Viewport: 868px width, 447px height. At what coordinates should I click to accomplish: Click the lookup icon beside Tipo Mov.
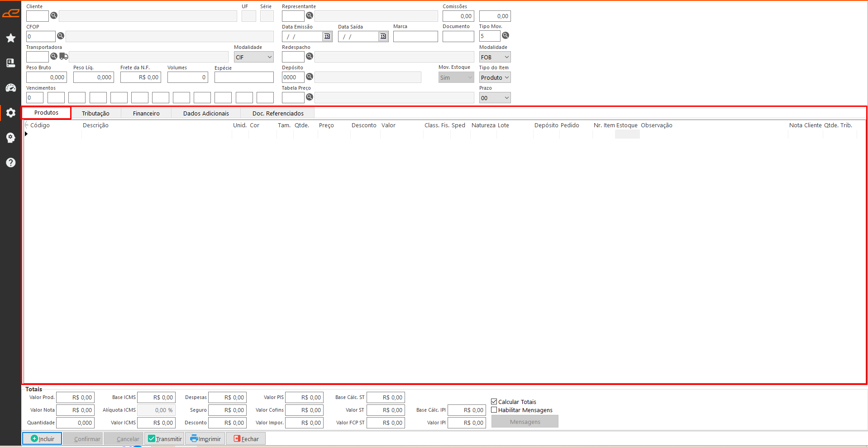point(506,36)
